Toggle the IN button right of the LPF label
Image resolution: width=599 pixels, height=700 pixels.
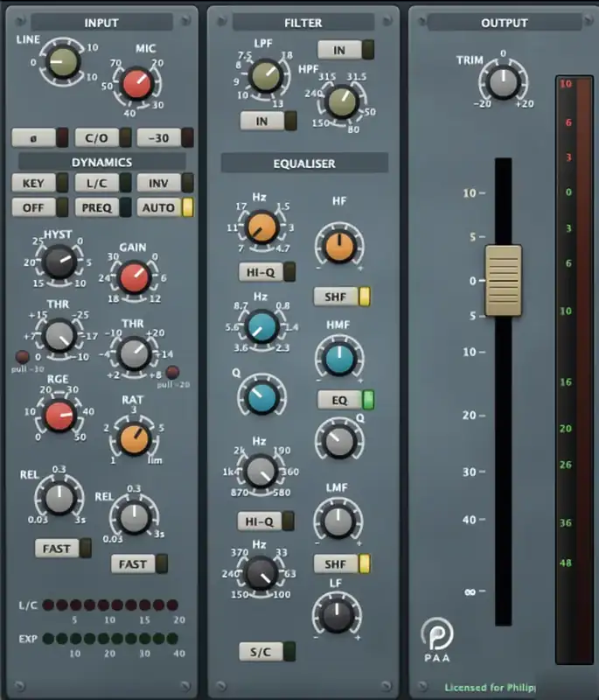(345, 50)
